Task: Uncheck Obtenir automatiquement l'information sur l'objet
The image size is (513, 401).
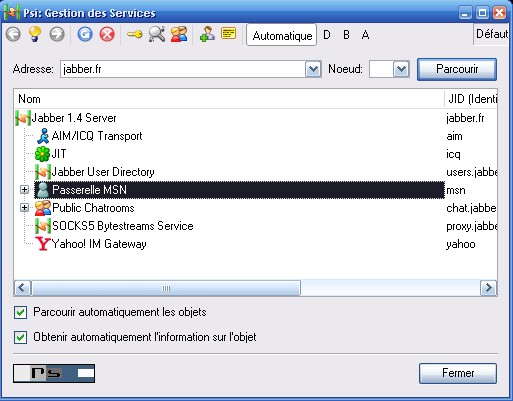Action: click(21, 337)
